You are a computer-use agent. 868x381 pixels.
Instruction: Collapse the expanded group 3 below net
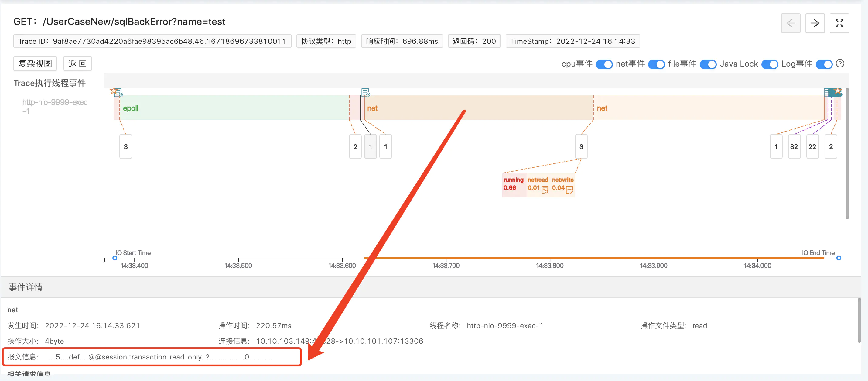pyautogui.click(x=581, y=147)
